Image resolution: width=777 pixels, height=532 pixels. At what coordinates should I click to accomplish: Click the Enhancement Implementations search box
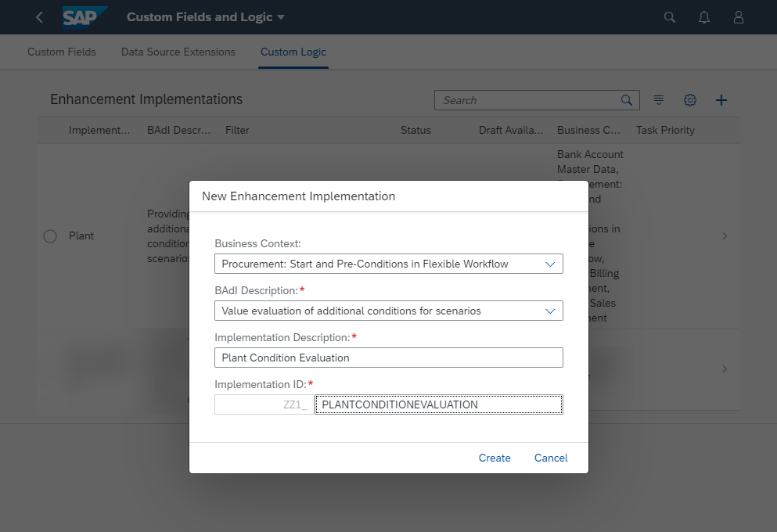pyautogui.click(x=537, y=100)
